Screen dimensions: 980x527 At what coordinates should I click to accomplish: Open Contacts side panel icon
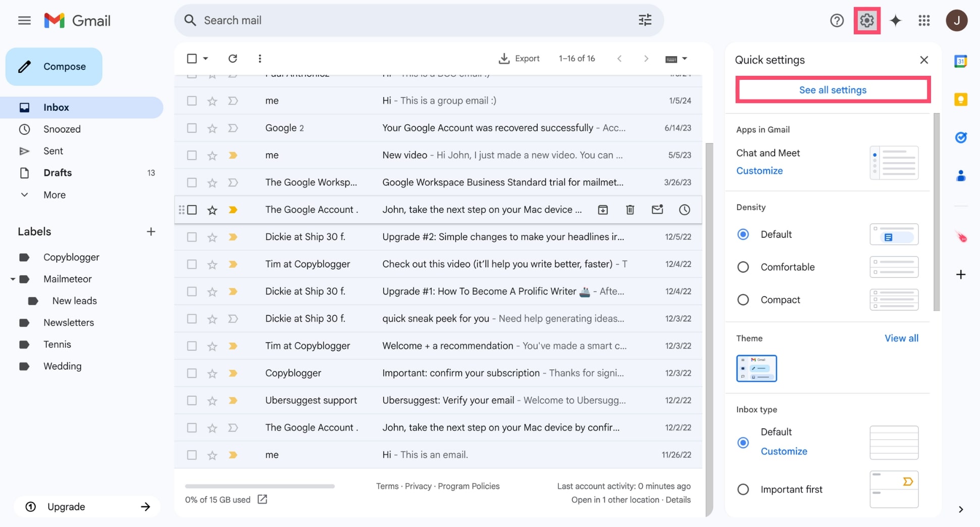[x=960, y=176]
